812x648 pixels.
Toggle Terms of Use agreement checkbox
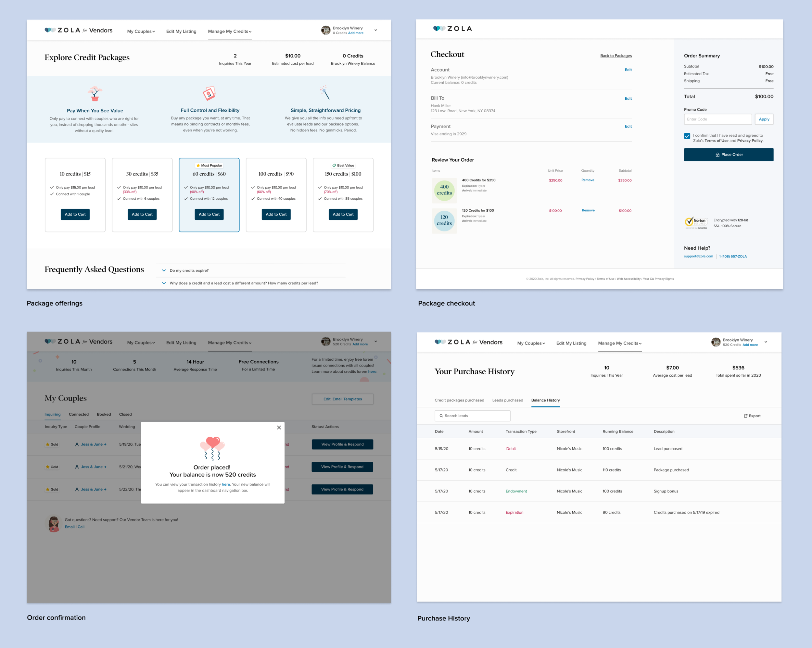tap(687, 136)
